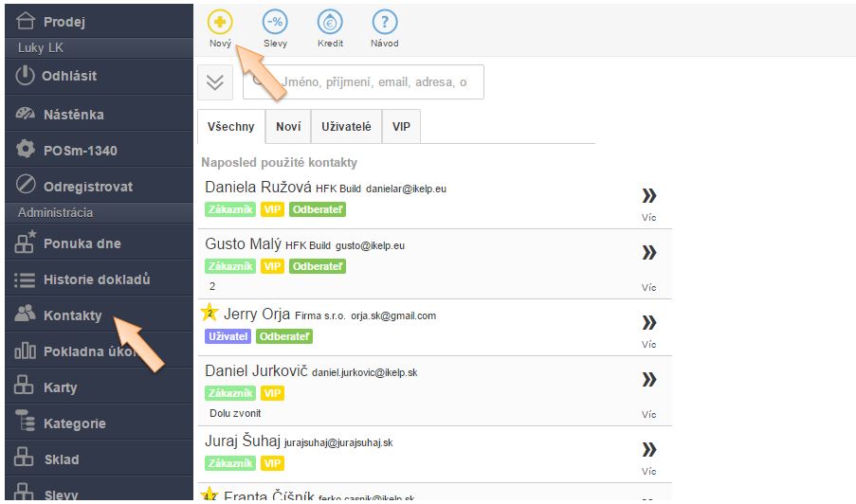Click the Odhlásit power icon
The width and height of the screenshot is (856, 504).
[26, 76]
